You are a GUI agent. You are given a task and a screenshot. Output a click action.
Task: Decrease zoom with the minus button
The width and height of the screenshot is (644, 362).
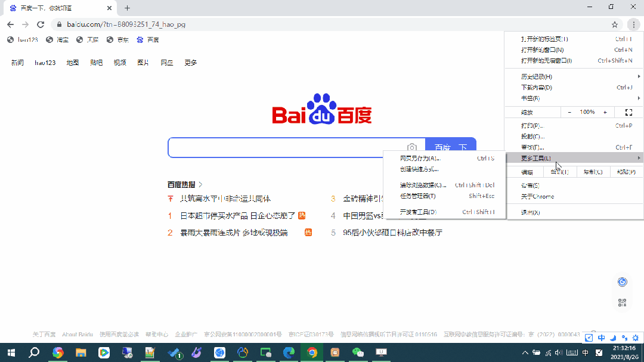pos(569,112)
